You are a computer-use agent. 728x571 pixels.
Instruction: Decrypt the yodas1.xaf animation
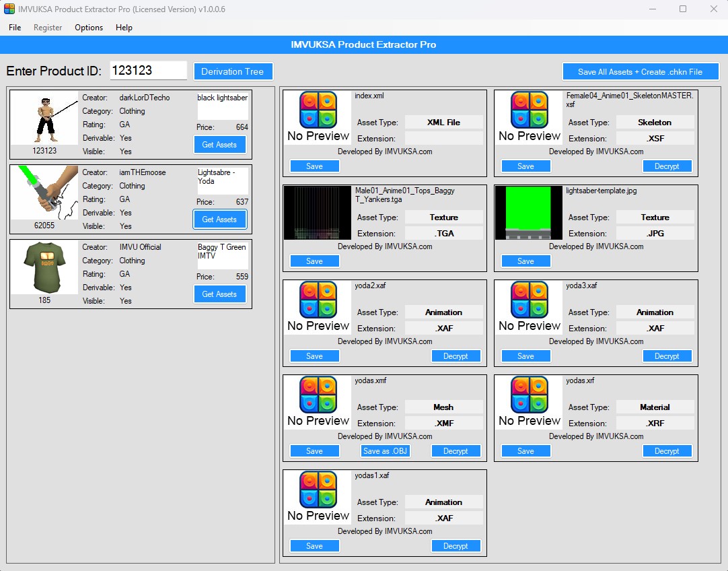(x=456, y=546)
